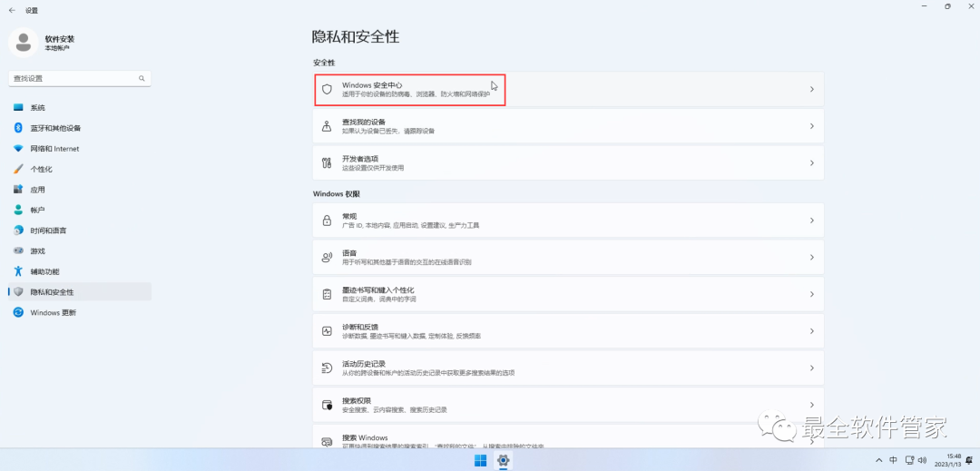Expand chevron on Windows 安全中心 row
This screenshot has width=980, height=471.
coord(812,89)
